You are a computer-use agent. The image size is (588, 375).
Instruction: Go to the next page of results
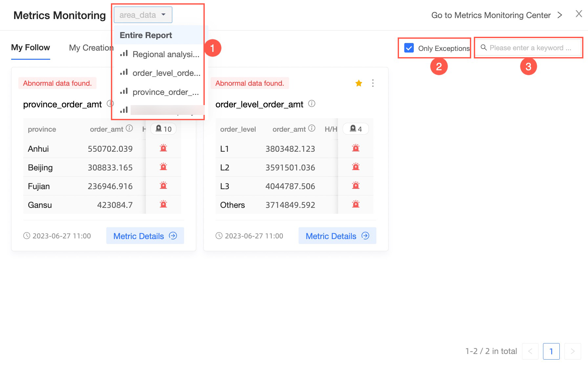[573, 351]
